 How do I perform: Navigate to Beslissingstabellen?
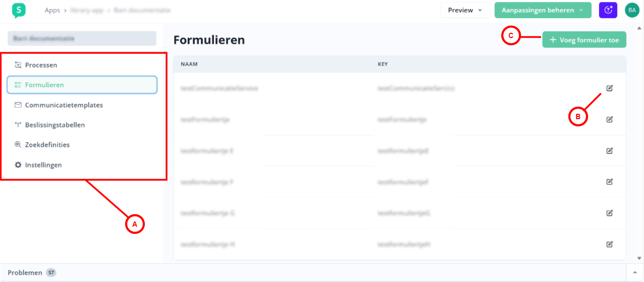coord(55,125)
